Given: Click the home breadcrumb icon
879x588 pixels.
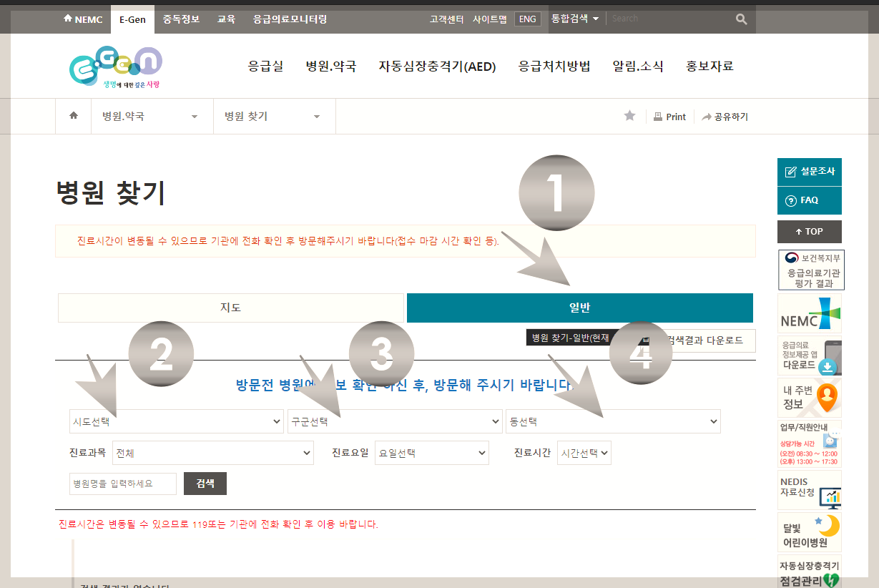Looking at the screenshot, I should tap(73, 116).
